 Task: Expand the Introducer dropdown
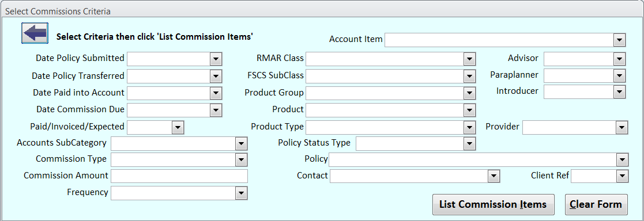[620, 92]
